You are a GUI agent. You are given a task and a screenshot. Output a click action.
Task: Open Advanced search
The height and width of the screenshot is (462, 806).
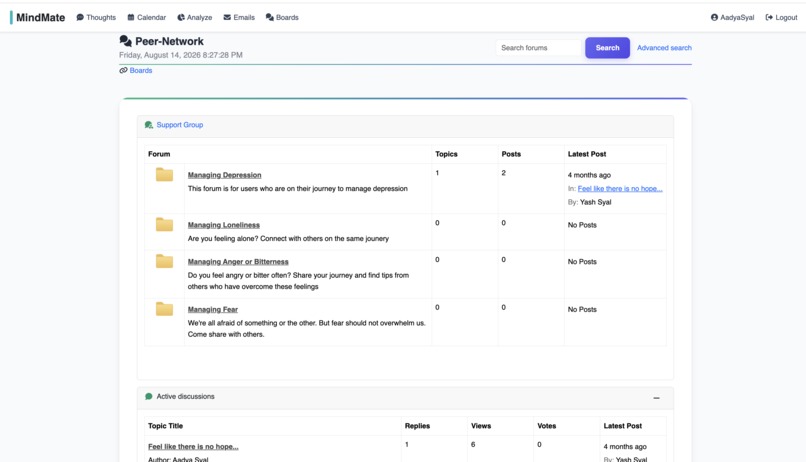[664, 48]
